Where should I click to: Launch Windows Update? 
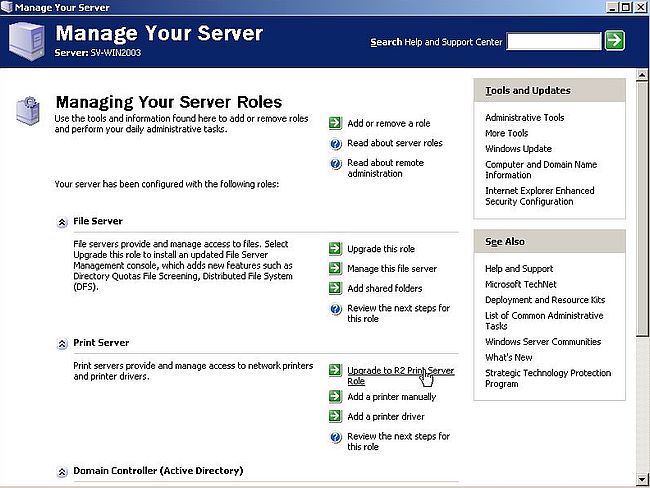tap(518, 148)
